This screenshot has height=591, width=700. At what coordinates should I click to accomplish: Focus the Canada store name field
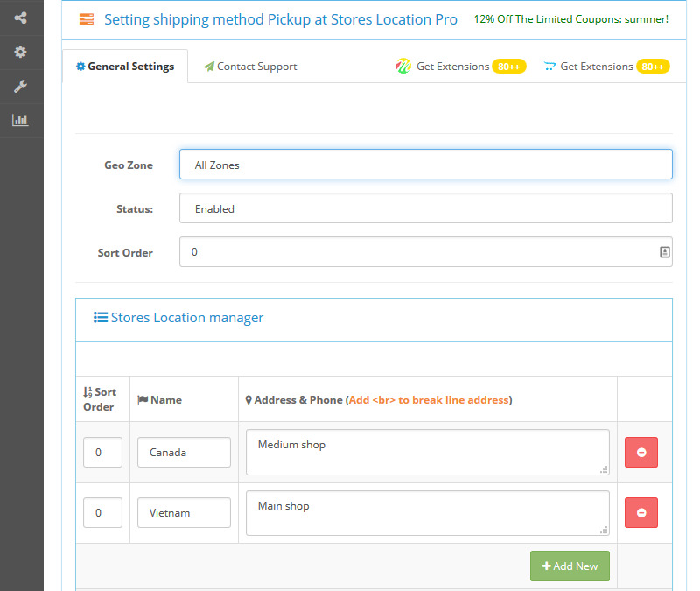click(x=184, y=453)
